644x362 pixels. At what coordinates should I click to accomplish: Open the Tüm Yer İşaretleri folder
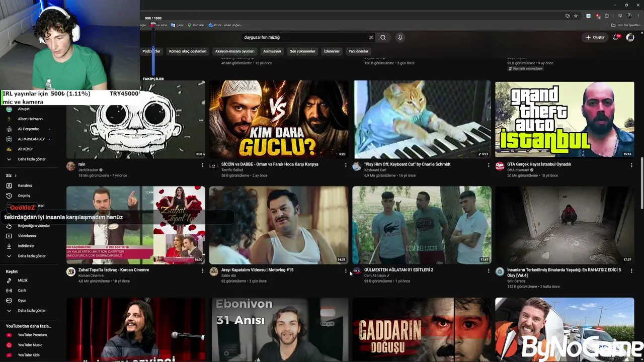tap(625, 25)
